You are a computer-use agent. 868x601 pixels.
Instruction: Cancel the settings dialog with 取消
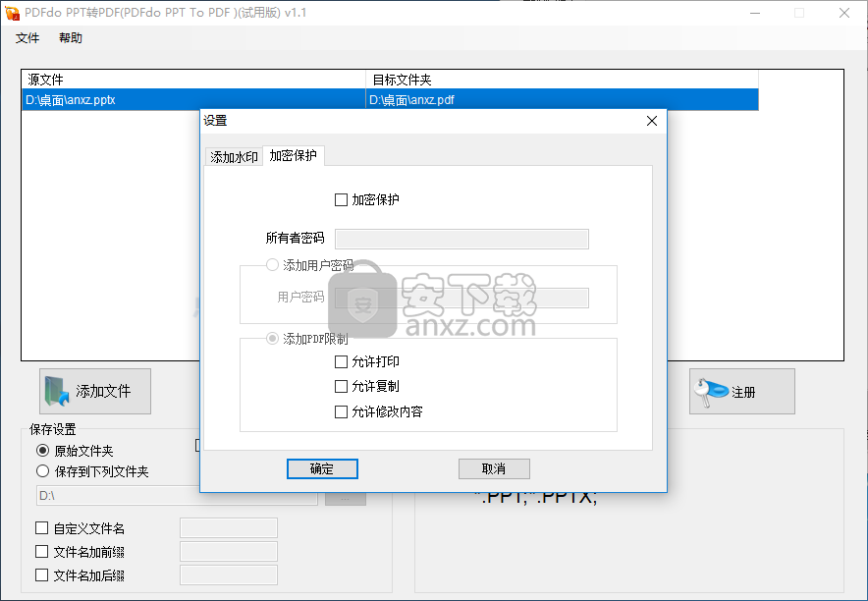pos(494,468)
